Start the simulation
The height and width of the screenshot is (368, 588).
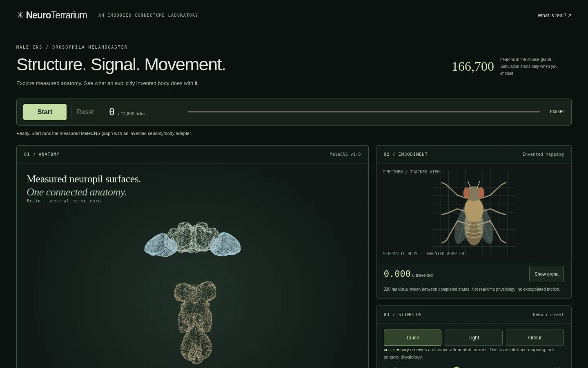[x=45, y=112]
